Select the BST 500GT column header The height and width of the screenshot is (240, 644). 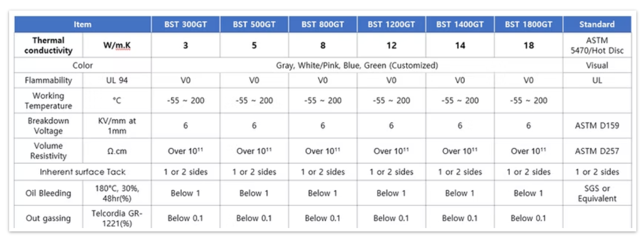point(254,24)
